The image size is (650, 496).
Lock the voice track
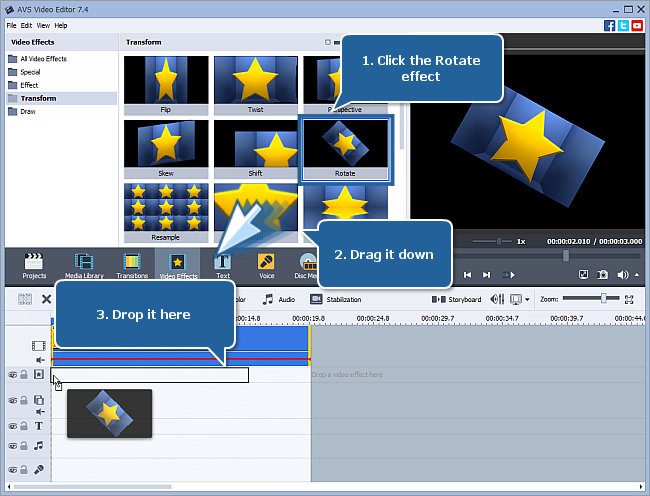(24, 470)
